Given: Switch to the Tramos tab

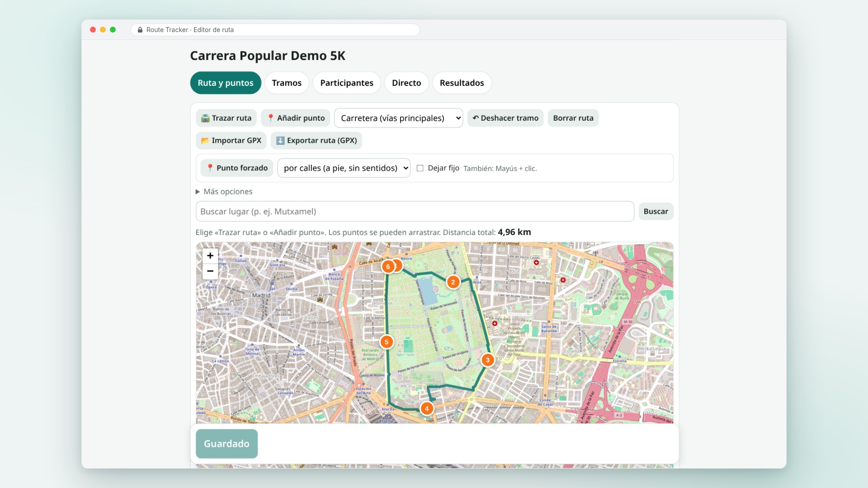Looking at the screenshot, I should [x=287, y=83].
